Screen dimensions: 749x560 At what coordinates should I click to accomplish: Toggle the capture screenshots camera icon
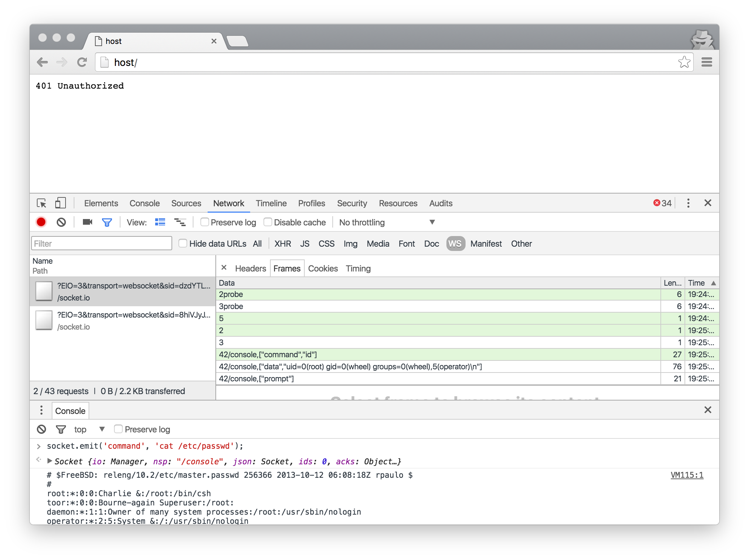pyautogui.click(x=87, y=222)
